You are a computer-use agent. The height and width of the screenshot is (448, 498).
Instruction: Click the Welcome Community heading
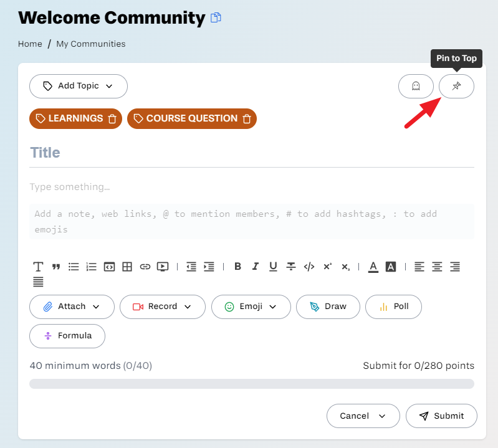[x=112, y=18]
